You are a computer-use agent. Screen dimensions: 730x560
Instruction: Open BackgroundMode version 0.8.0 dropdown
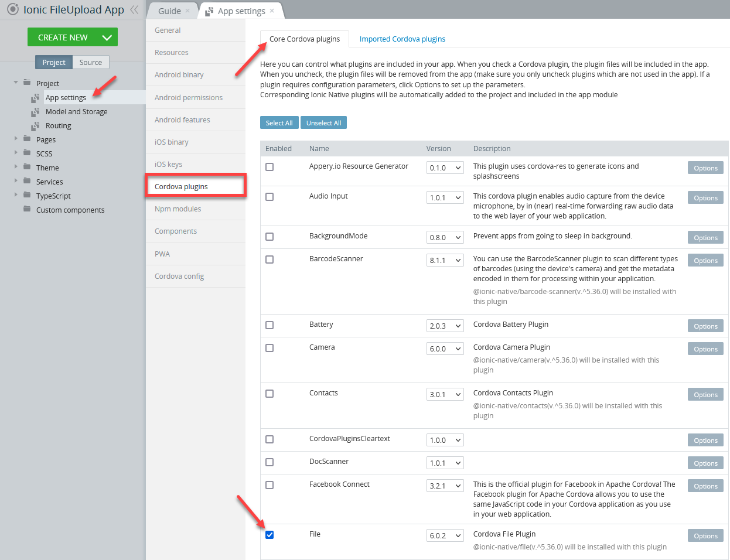tap(445, 237)
